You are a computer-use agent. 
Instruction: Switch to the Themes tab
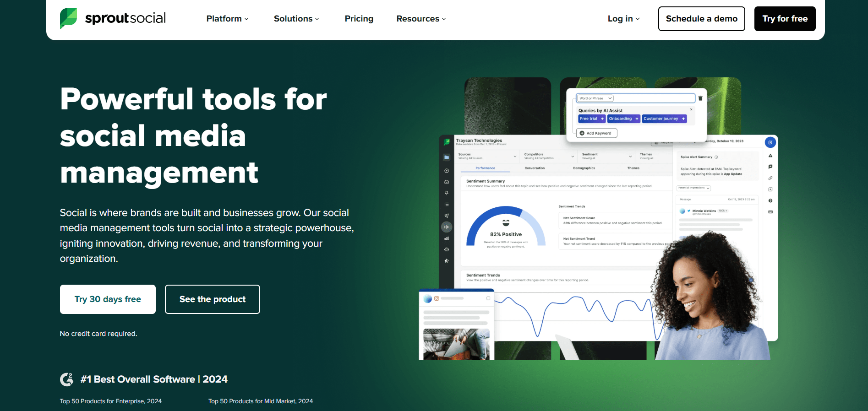click(633, 168)
